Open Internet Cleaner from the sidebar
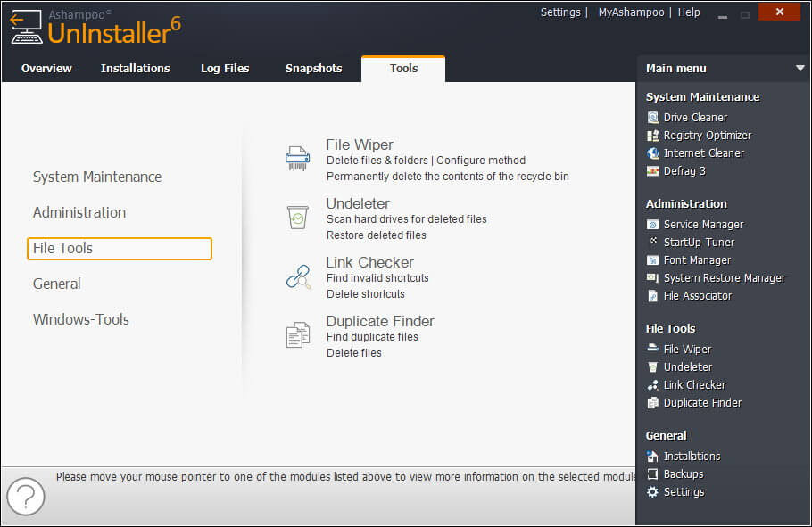The width and height of the screenshot is (812, 527). [703, 153]
